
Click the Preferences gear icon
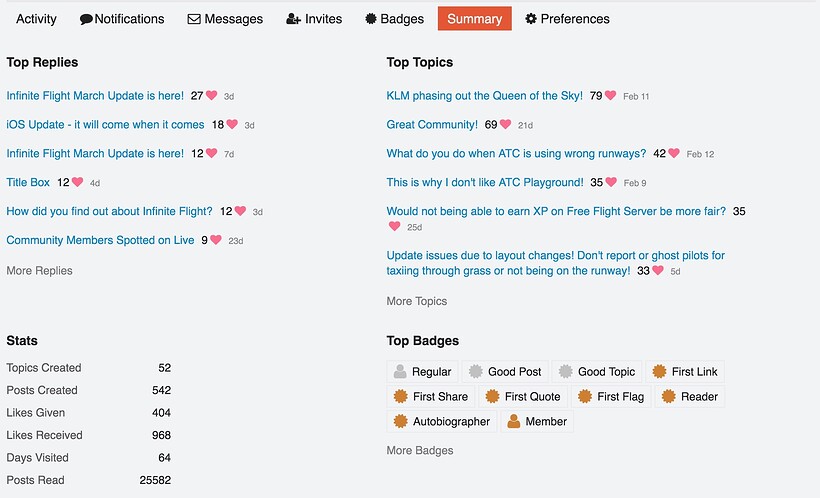531,19
